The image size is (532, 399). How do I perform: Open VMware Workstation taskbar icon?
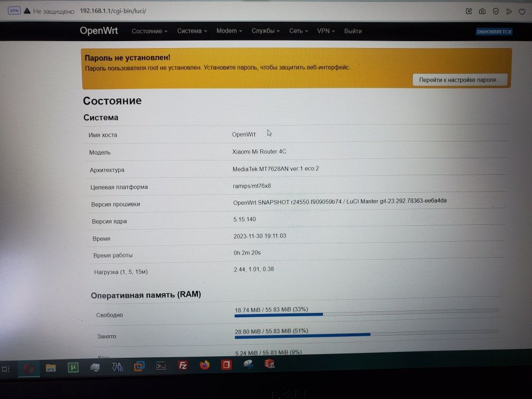pos(139,366)
